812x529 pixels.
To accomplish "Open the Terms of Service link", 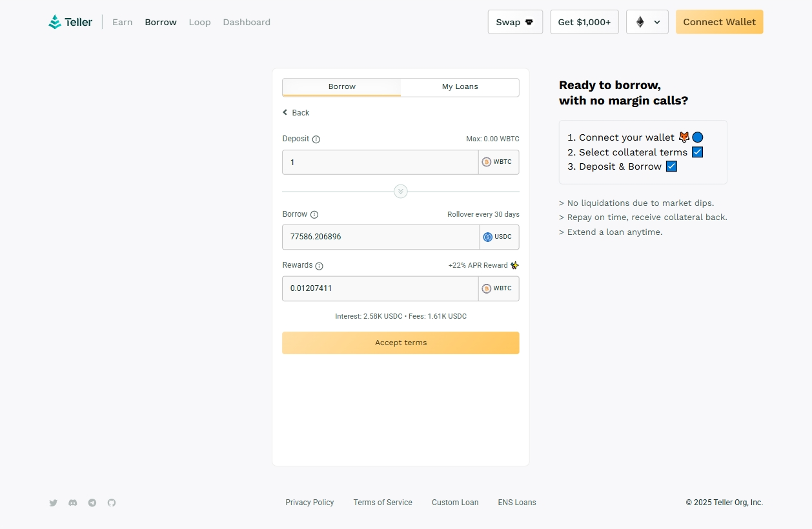I will [x=383, y=503].
